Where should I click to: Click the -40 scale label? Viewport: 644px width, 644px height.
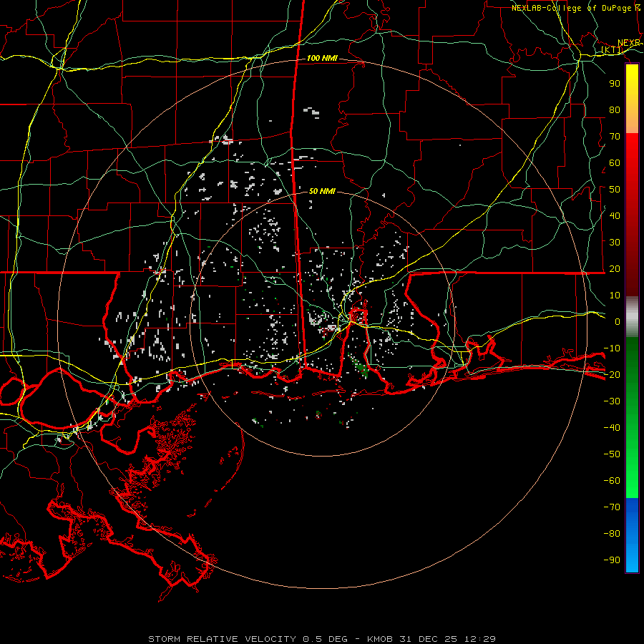[612, 428]
